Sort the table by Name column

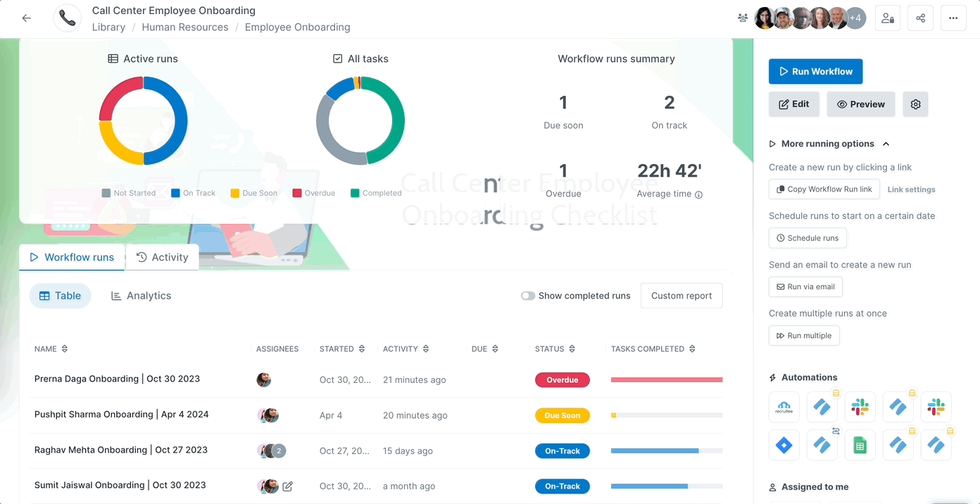tap(47, 348)
